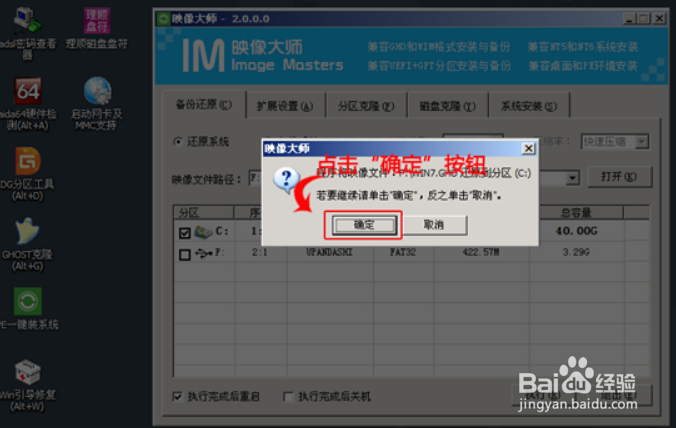
Task: Expand the 映像文件路径 dropdown arrow
Action: tap(572, 178)
